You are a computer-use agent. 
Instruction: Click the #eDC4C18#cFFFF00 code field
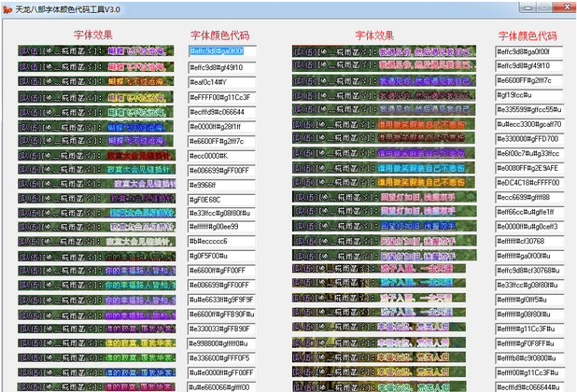pyautogui.click(x=528, y=184)
